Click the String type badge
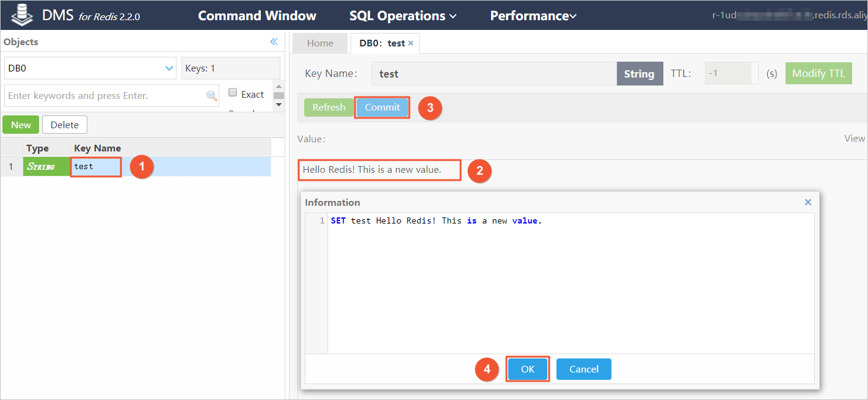Viewport: 868px width, 400px height. [x=640, y=74]
